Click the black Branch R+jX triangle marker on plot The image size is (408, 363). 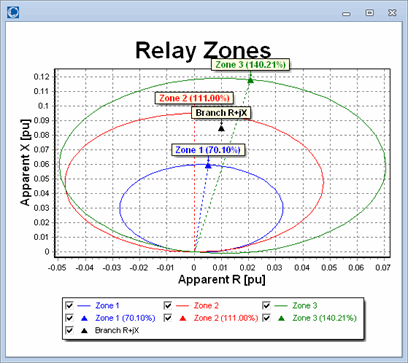221,128
